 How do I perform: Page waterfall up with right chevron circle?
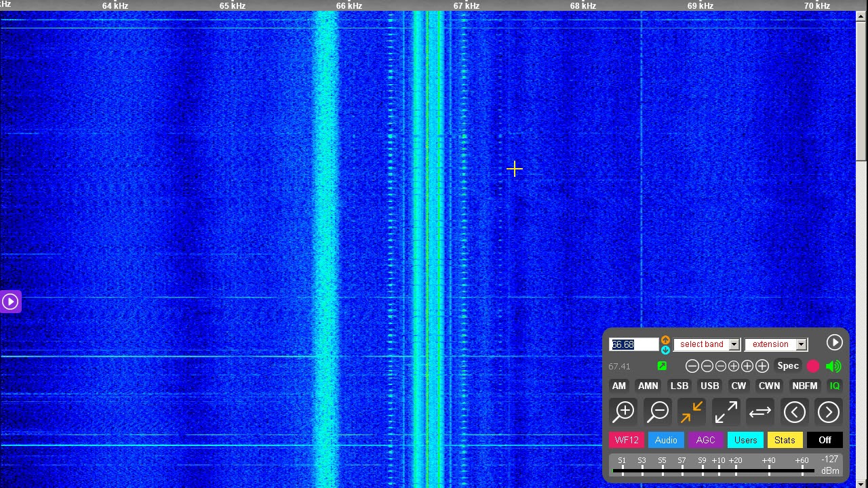click(829, 411)
